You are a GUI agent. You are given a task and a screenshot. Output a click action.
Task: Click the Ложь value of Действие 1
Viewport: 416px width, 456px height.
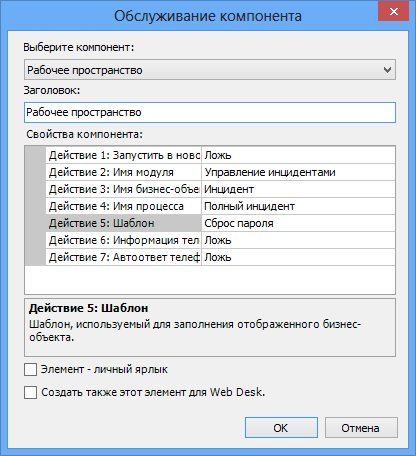coord(298,155)
